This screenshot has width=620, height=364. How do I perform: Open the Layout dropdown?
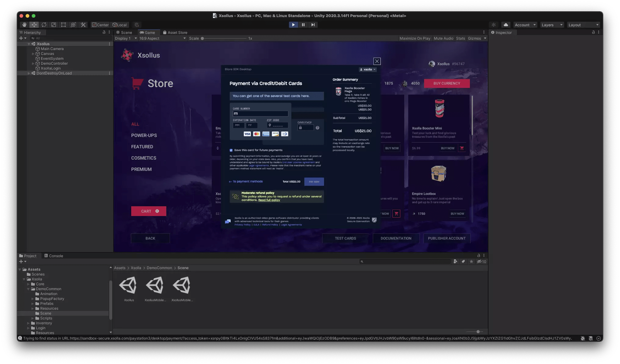click(583, 25)
